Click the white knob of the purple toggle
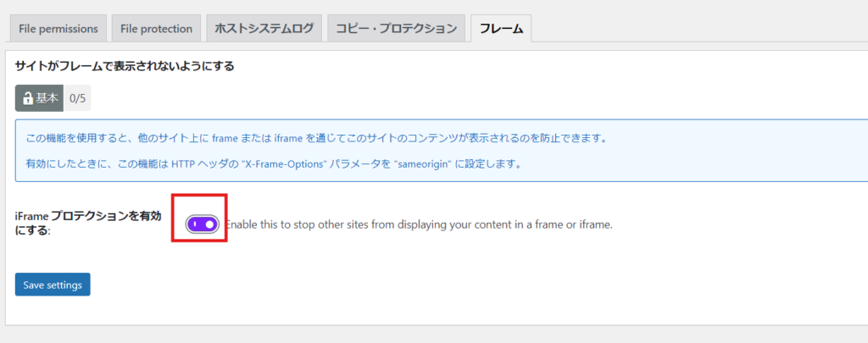 click(x=210, y=224)
